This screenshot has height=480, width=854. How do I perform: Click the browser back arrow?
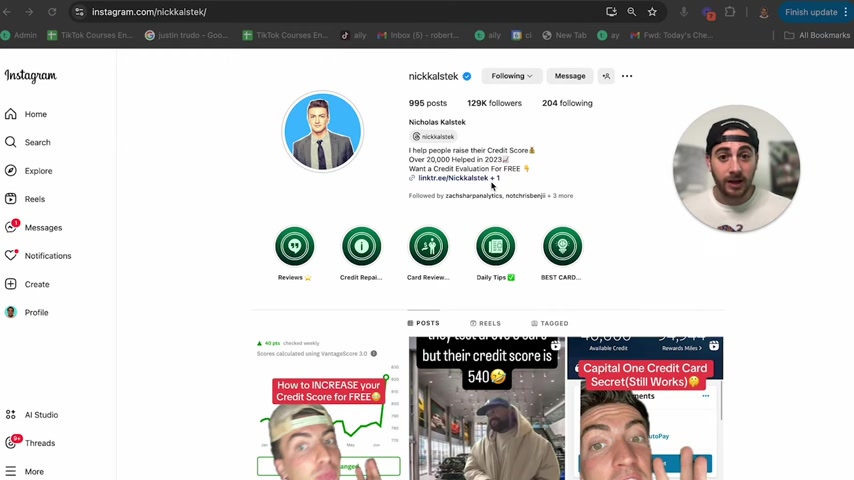point(7,12)
